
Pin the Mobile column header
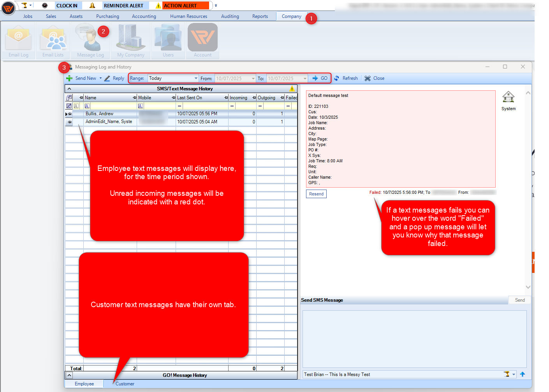(x=173, y=98)
